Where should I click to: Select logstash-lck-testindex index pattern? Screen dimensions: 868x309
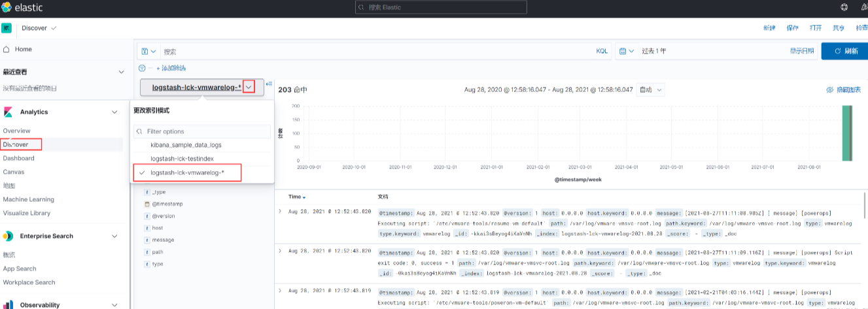coord(182,159)
